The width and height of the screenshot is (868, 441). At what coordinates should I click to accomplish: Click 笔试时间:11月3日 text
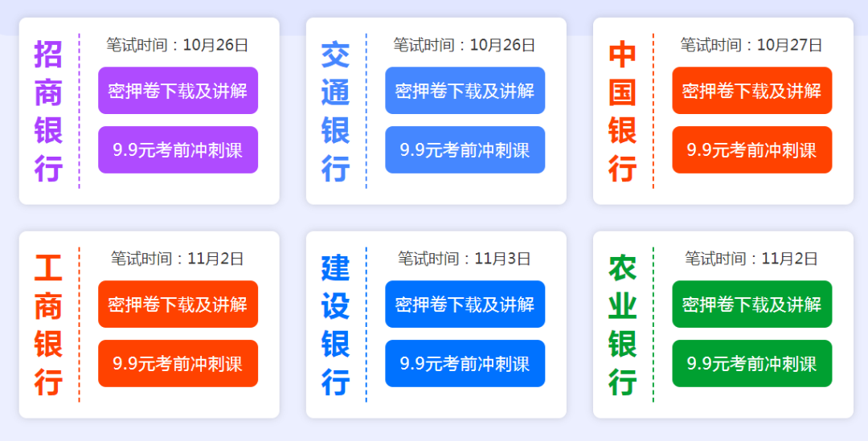pyautogui.click(x=465, y=259)
